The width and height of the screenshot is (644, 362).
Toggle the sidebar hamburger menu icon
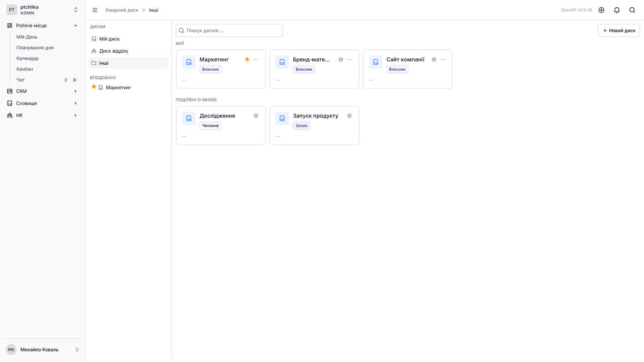95,10
